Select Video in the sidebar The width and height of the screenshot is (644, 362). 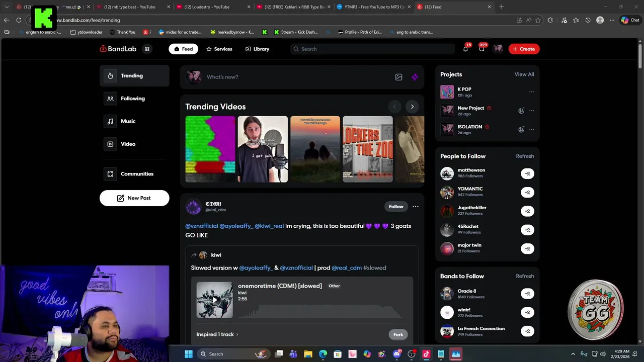pos(134,144)
